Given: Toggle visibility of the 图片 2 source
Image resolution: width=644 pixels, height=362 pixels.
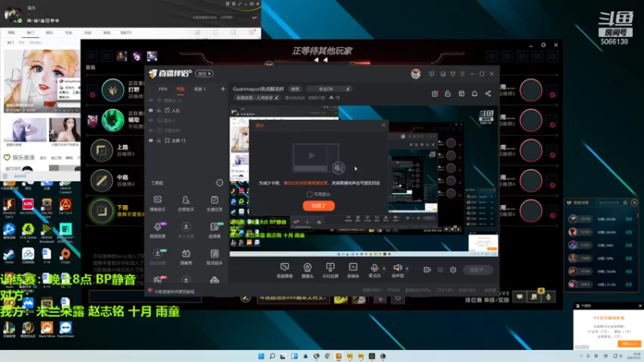Looking at the screenshot, I should point(151,120).
